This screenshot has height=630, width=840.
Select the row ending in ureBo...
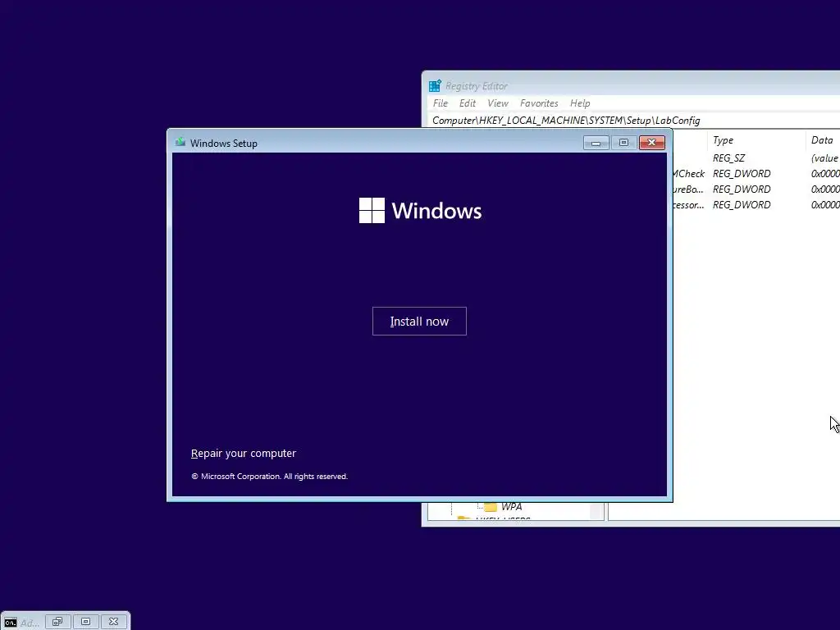click(x=756, y=189)
